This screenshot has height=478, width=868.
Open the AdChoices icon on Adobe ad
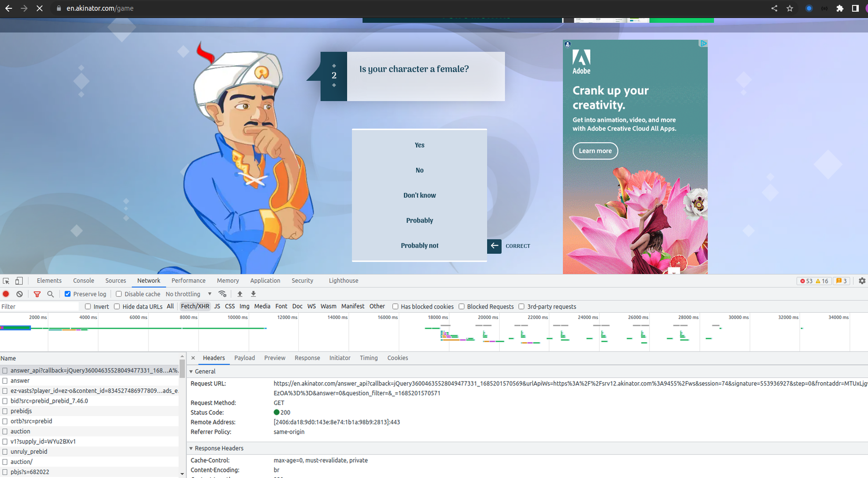tap(703, 44)
